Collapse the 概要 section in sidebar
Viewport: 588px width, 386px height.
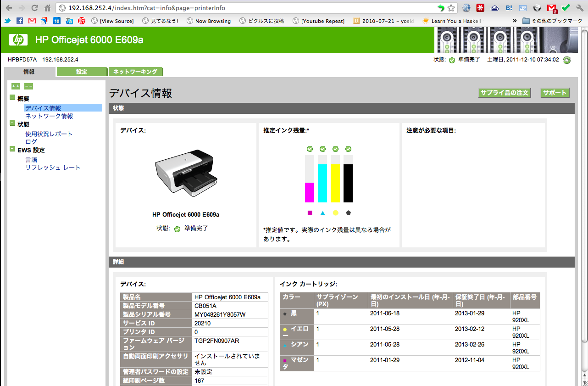pyautogui.click(x=13, y=98)
